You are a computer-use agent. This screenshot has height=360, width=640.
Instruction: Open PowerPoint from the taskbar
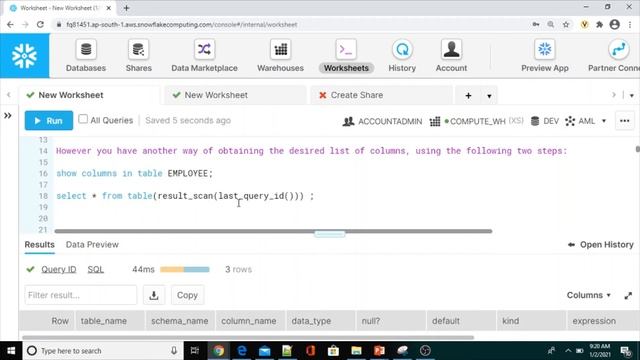379,351
